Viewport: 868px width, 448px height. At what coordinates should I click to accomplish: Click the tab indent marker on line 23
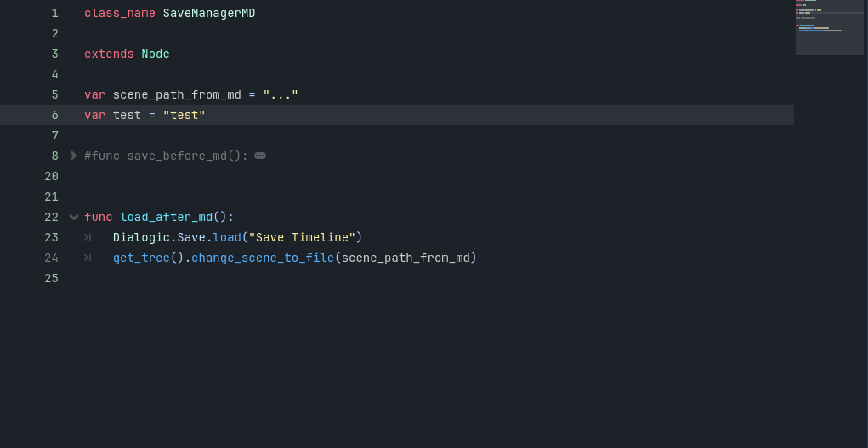click(x=88, y=237)
